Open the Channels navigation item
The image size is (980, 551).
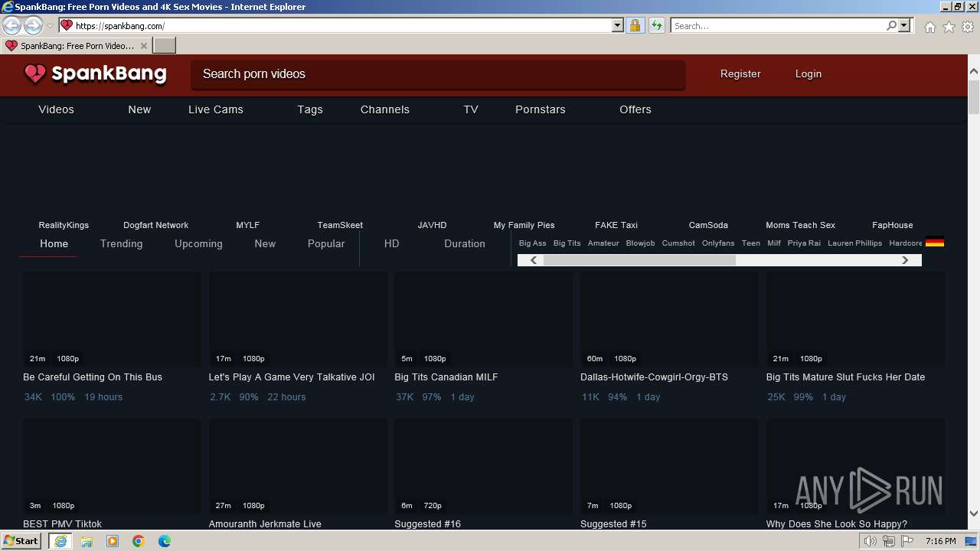[x=385, y=109]
